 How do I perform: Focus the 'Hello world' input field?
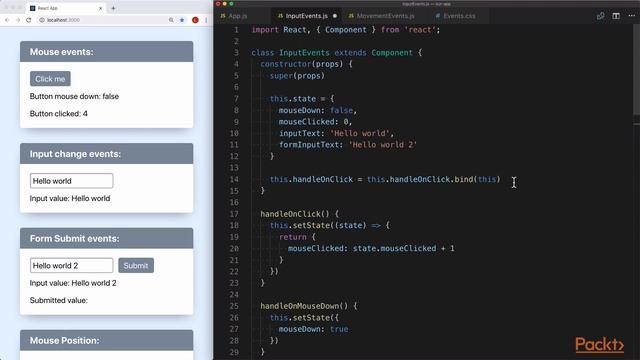(71, 181)
